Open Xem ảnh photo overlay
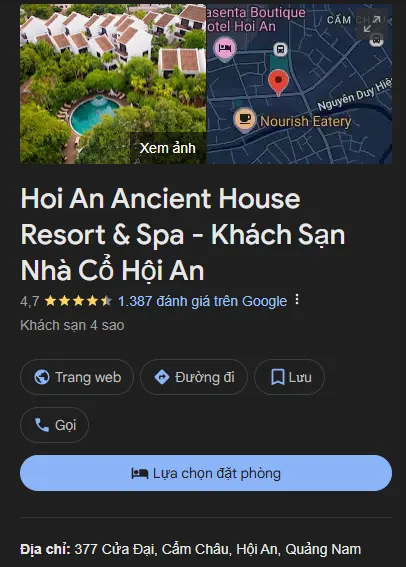406x567 pixels. pyautogui.click(x=168, y=148)
